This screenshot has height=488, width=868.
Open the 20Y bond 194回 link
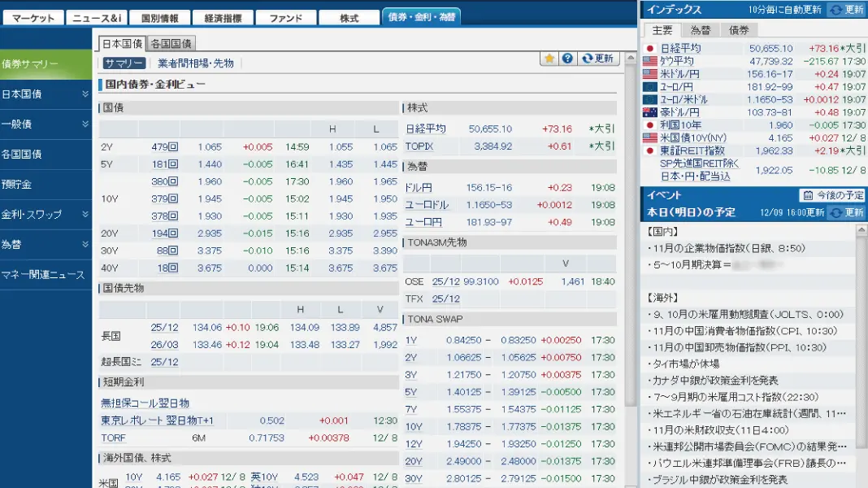(165, 233)
